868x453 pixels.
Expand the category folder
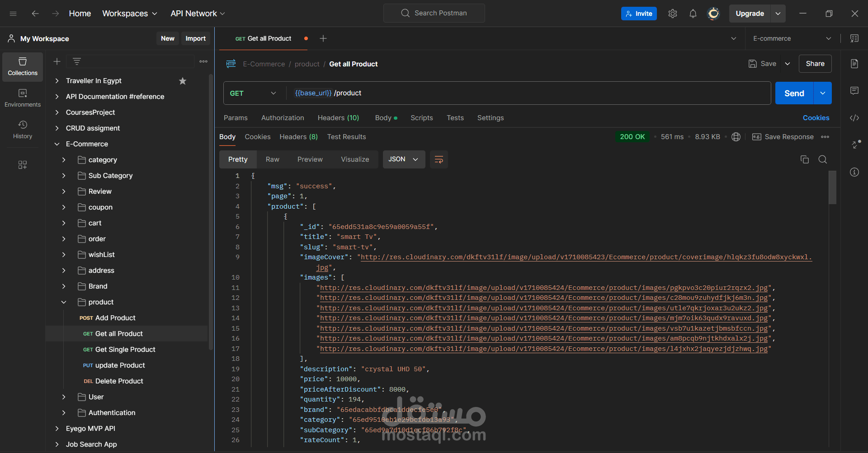(x=64, y=160)
